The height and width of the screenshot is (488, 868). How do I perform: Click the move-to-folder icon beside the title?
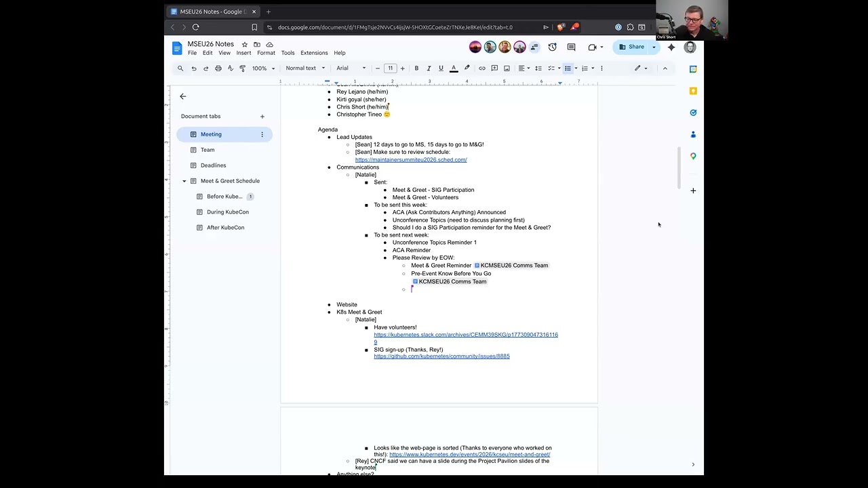point(257,45)
